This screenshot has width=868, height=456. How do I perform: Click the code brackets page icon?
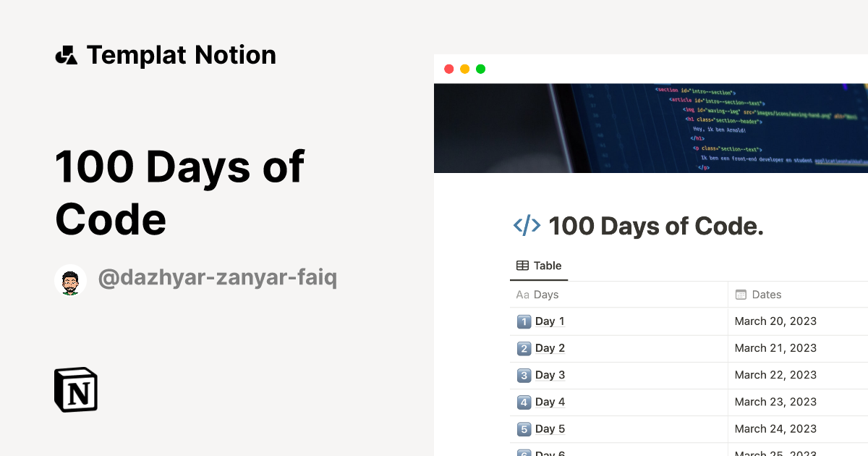click(527, 226)
